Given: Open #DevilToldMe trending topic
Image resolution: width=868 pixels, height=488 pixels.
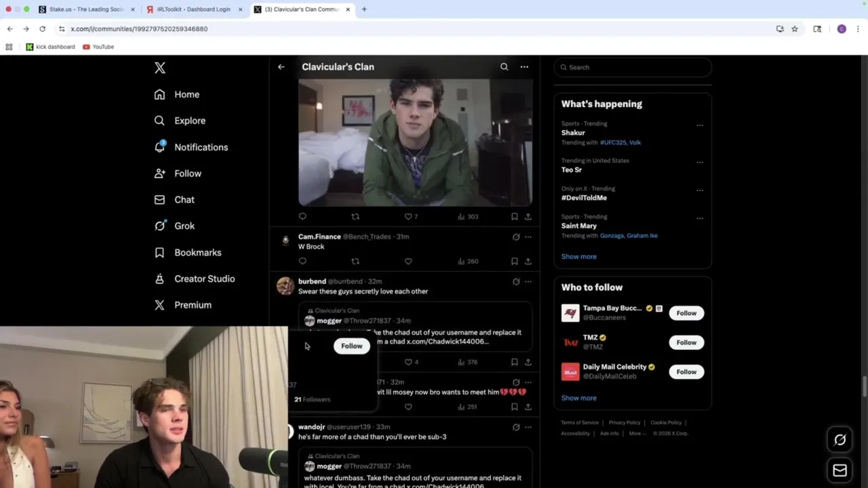Looking at the screenshot, I should point(584,198).
